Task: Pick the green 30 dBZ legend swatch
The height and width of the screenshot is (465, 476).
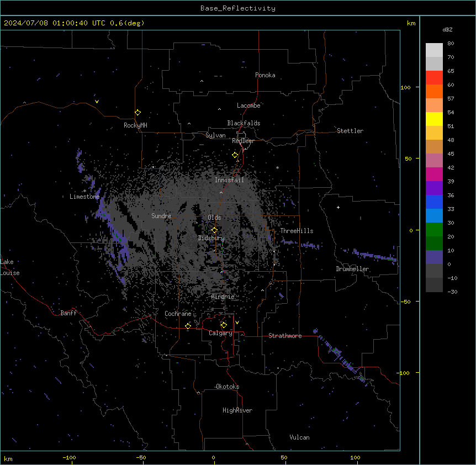Action: (434, 230)
